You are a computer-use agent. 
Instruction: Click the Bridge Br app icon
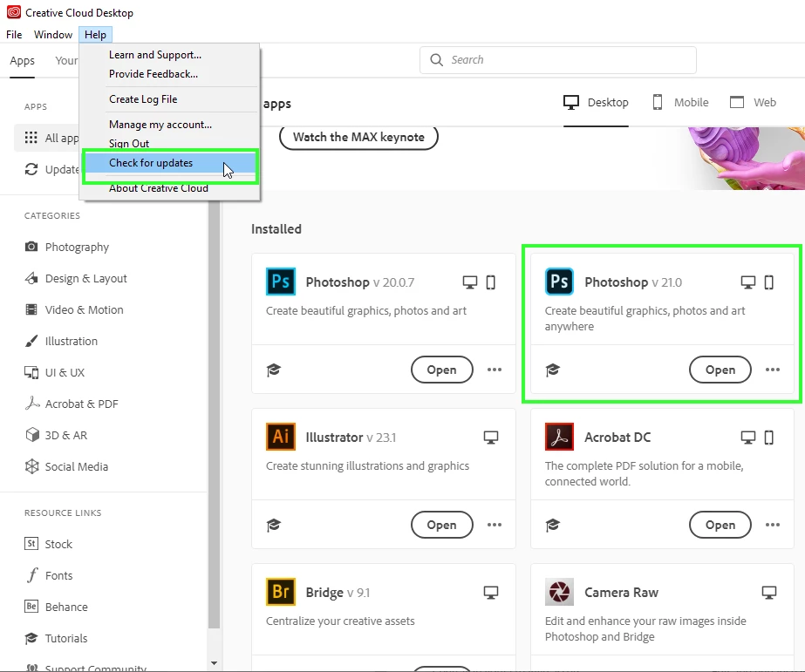coord(281,592)
